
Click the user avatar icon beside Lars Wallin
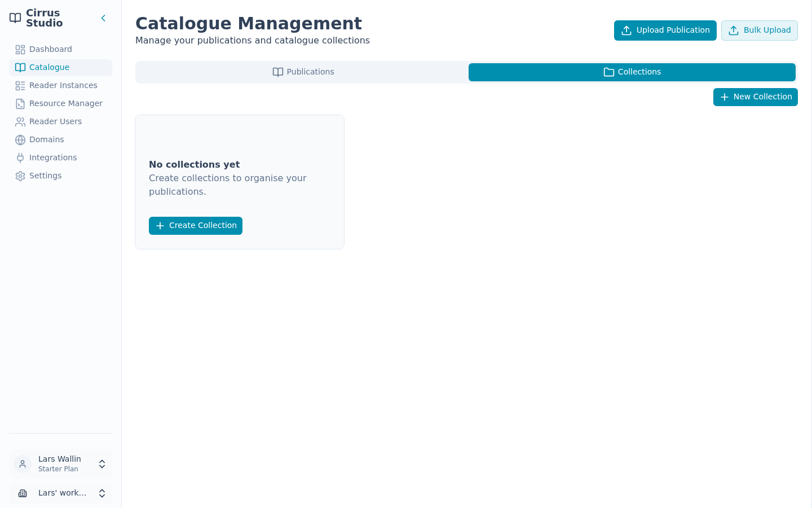coord(23,464)
